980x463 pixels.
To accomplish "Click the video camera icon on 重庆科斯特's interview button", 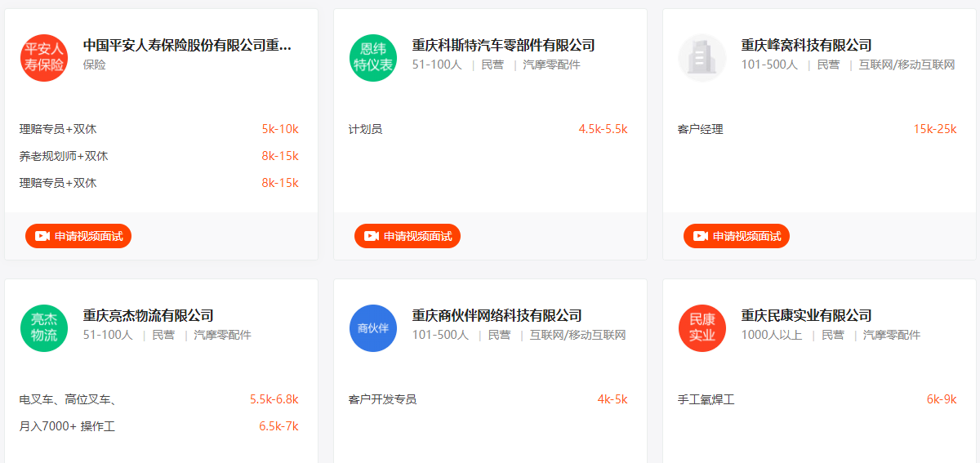I will [x=372, y=236].
